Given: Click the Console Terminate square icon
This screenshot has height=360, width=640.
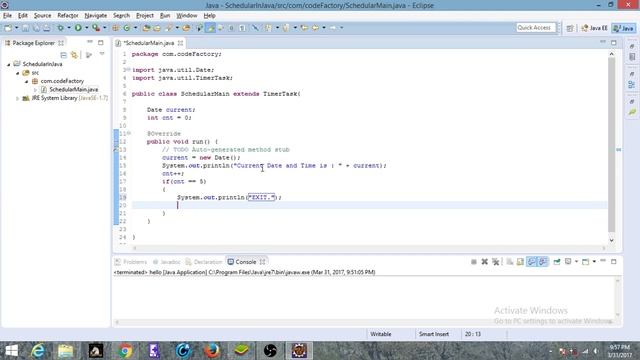Looking at the screenshot, I should [473, 262].
